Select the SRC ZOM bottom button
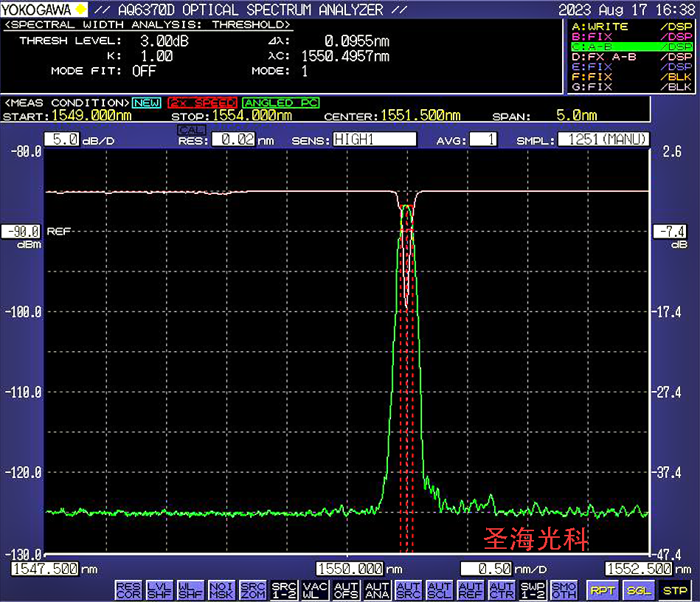This screenshot has width=700, height=602. click(253, 589)
